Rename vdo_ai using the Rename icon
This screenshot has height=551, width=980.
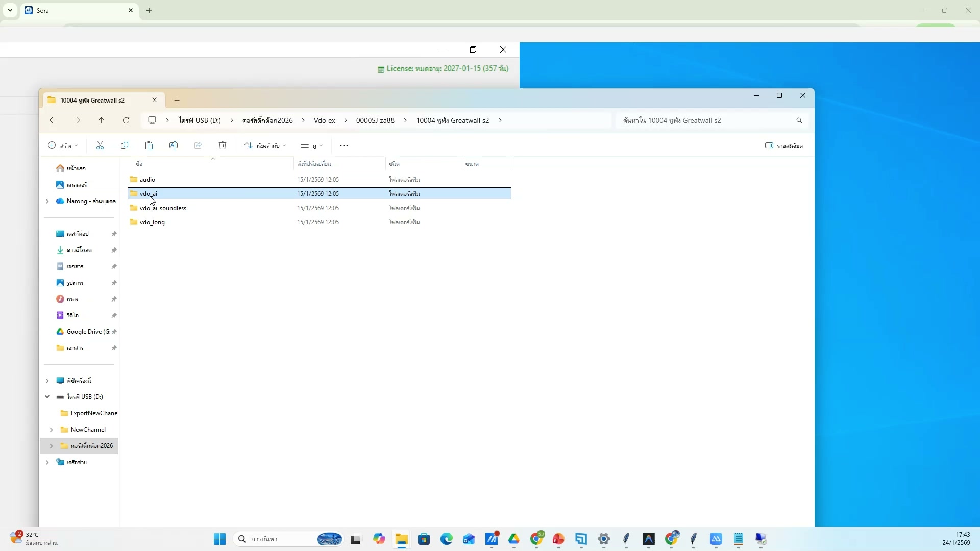[x=174, y=145]
